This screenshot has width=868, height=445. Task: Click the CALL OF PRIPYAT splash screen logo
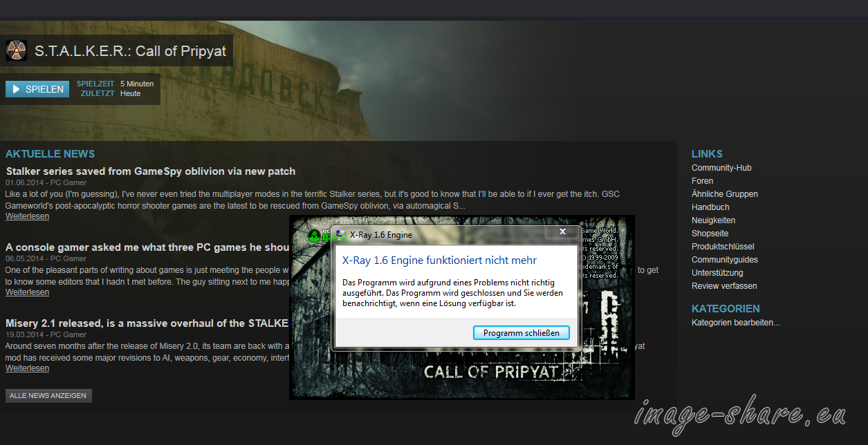coord(490,372)
